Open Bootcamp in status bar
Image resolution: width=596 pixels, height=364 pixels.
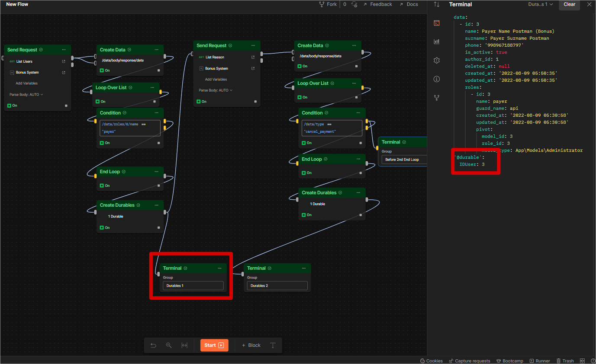pyautogui.click(x=510, y=361)
